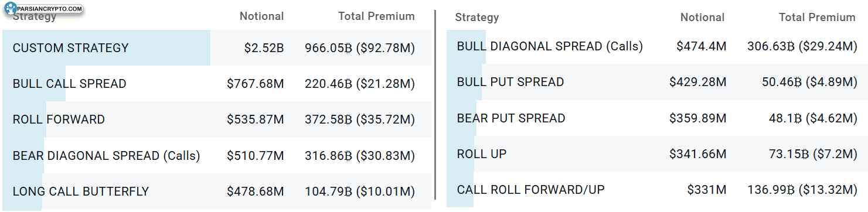Select the BULL PUT SPREAD row

click(657, 82)
